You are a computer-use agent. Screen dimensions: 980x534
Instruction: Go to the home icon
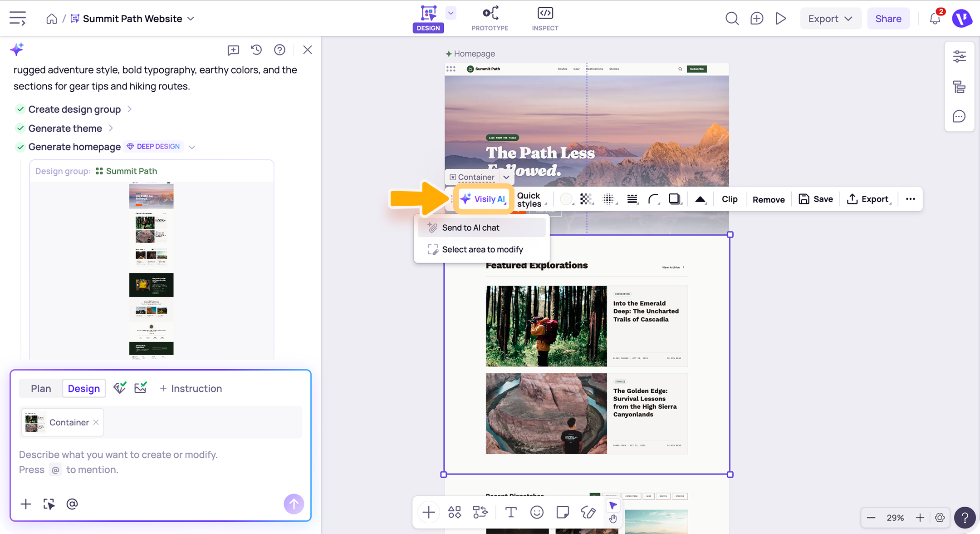pyautogui.click(x=52, y=19)
